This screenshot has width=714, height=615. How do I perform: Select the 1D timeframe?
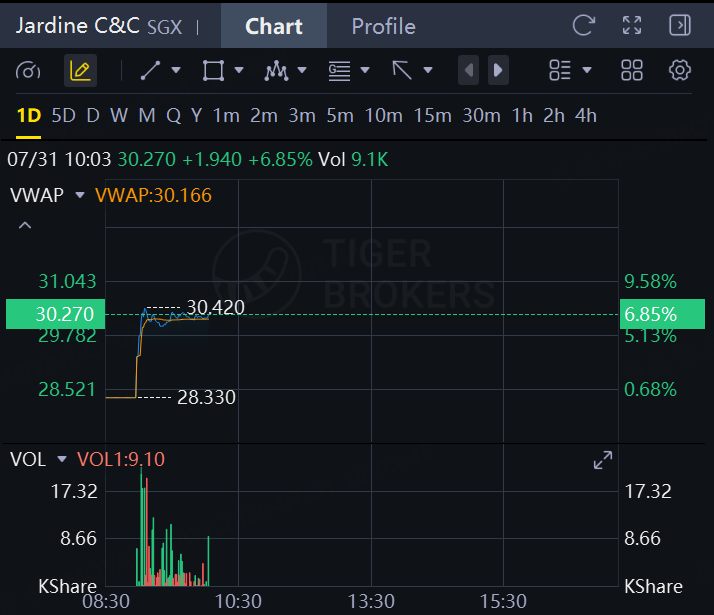click(x=29, y=116)
